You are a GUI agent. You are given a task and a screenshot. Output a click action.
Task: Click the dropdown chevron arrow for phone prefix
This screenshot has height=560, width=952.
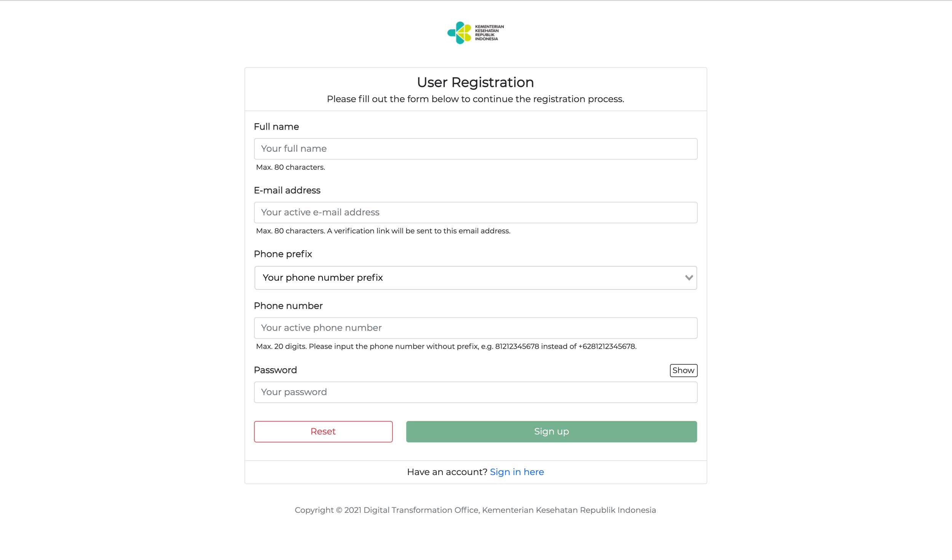pyautogui.click(x=688, y=278)
